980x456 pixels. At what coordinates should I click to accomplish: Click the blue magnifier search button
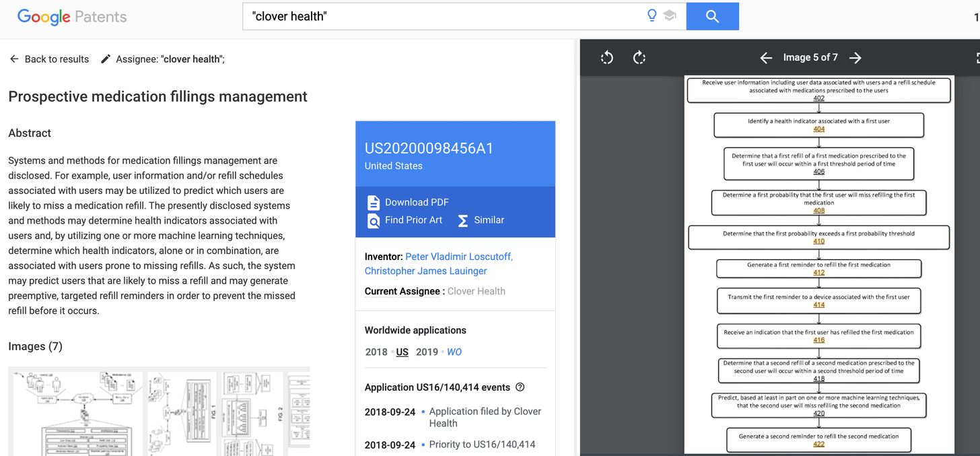click(713, 17)
